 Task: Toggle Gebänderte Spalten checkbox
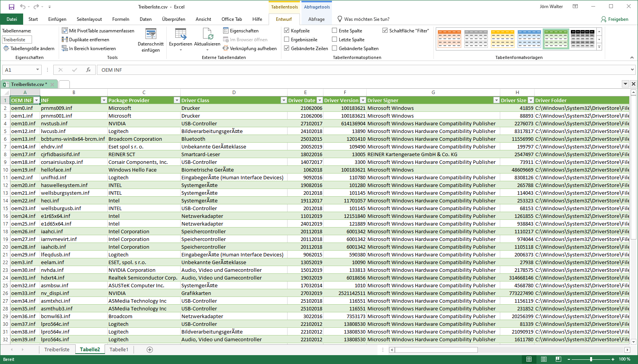coord(335,48)
